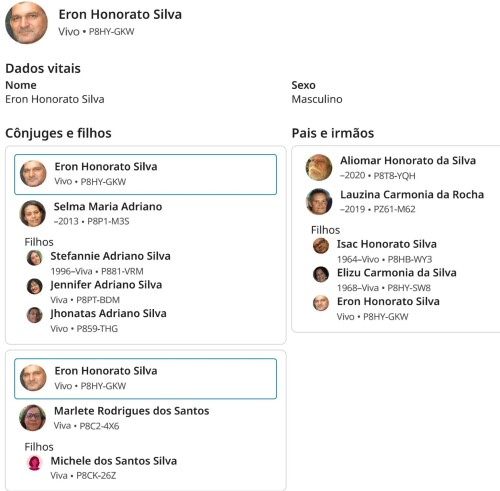Click Lauzina Carmonia da Rocha's portrait
This screenshot has width=500, height=491.
tap(319, 201)
